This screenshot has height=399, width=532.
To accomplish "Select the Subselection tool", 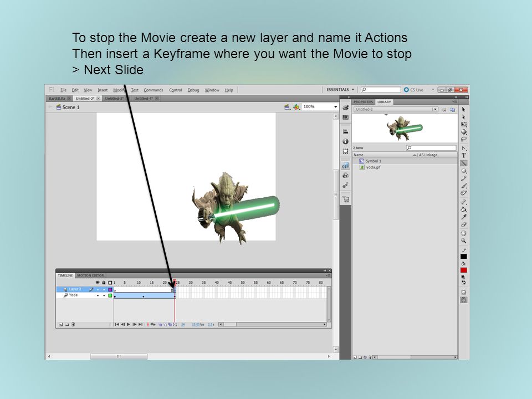I will [463, 117].
